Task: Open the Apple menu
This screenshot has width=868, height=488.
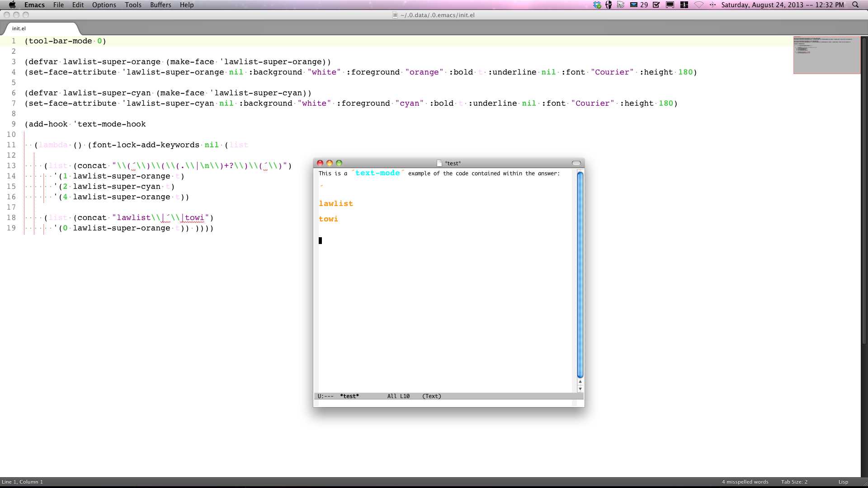Action: [x=12, y=5]
